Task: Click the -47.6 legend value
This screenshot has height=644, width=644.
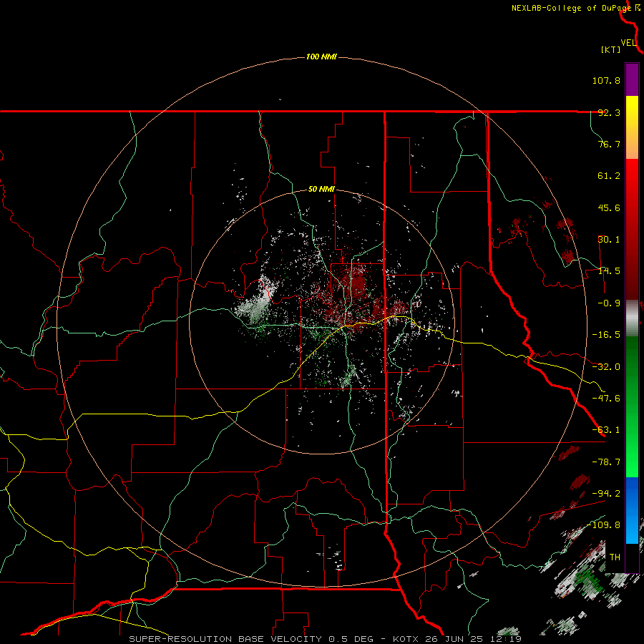Action: [606, 399]
